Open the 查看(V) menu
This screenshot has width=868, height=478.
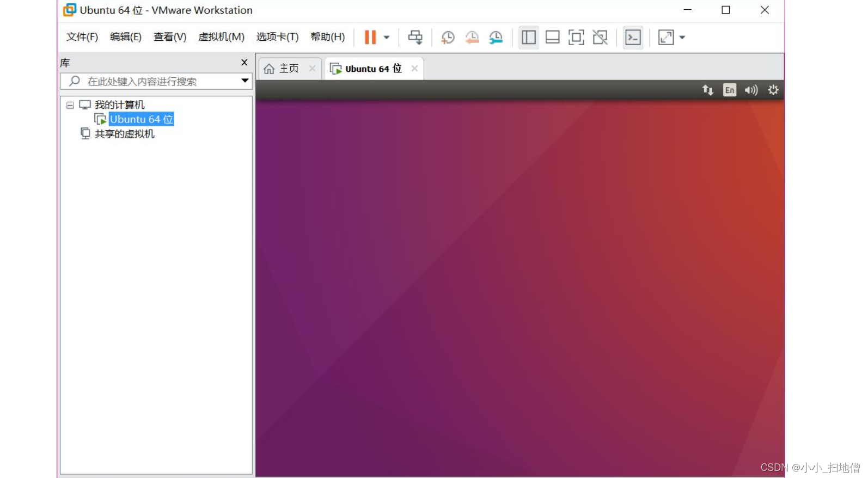click(x=170, y=37)
